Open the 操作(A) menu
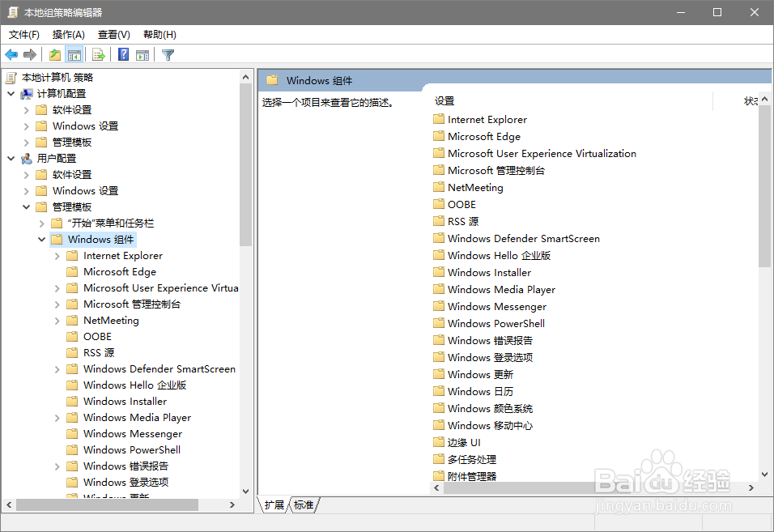This screenshot has height=532, width=774. tap(69, 35)
